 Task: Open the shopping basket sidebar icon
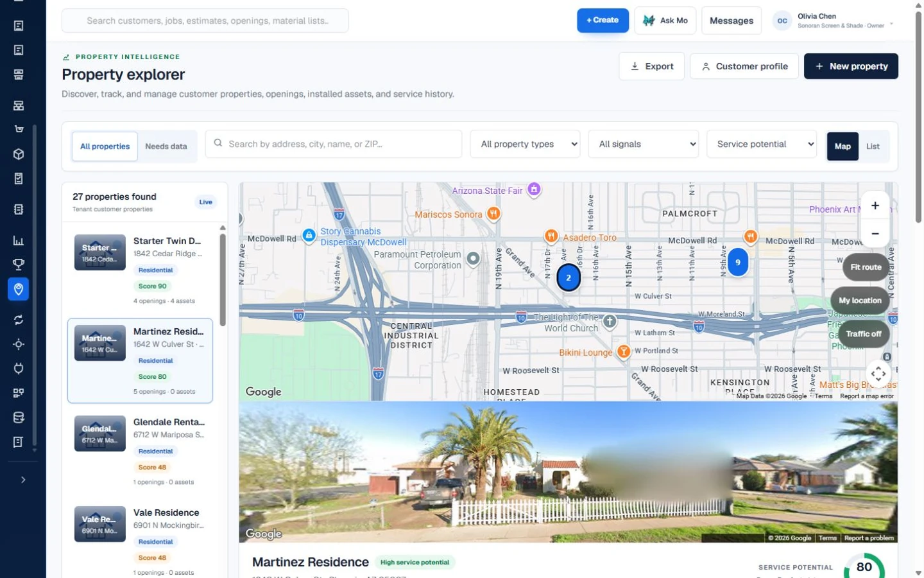(19, 129)
